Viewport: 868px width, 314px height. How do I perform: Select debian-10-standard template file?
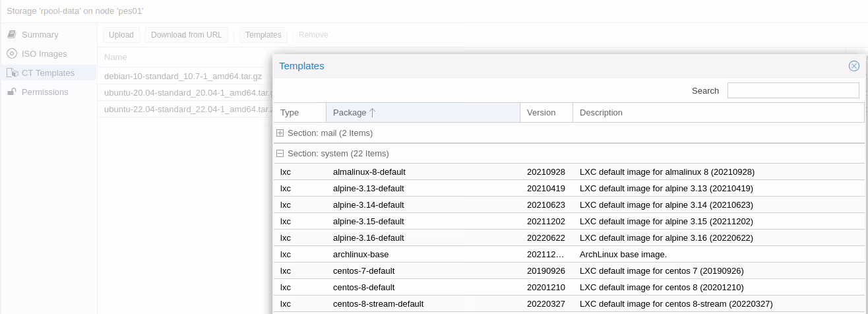pos(183,77)
